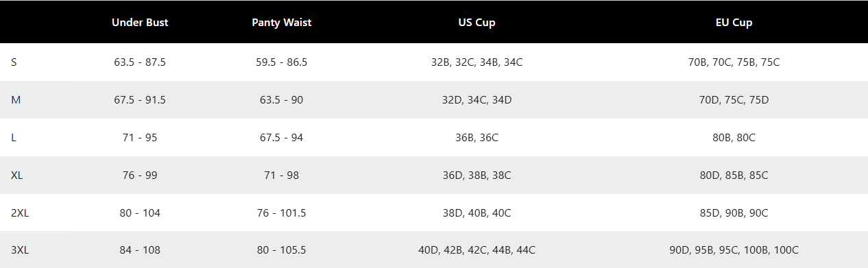The width and height of the screenshot is (868, 268).
Task: Select the M size row label
Action: coord(16,99)
